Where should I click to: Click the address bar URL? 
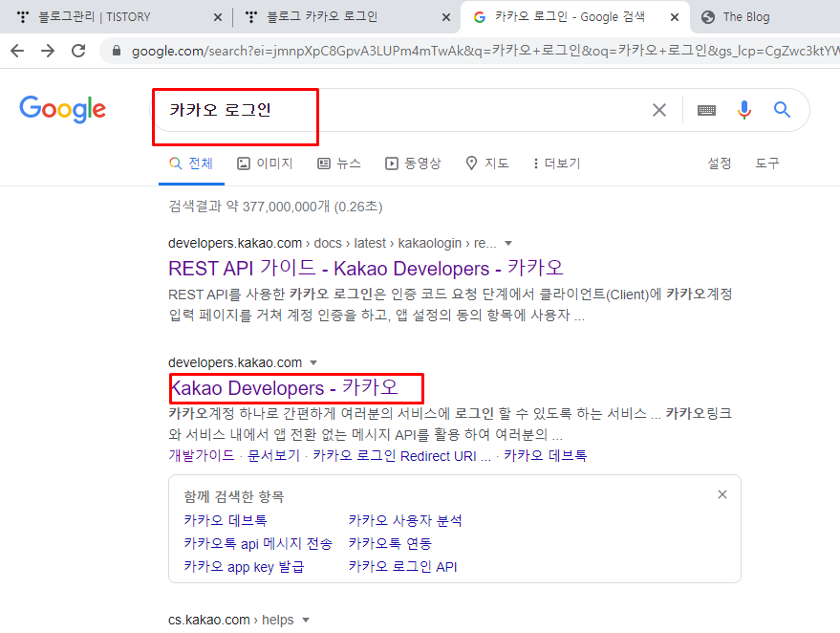[485, 51]
